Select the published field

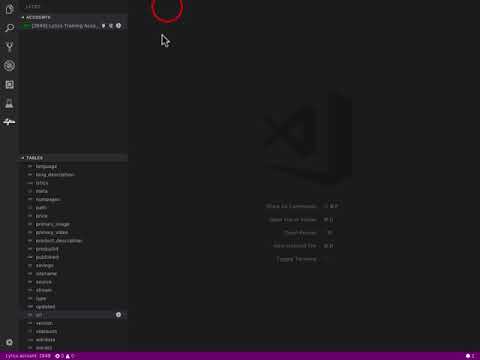point(47,257)
